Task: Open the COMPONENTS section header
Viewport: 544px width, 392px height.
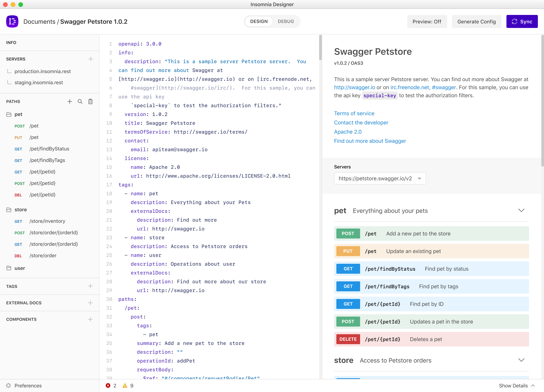Action: click(x=21, y=319)
